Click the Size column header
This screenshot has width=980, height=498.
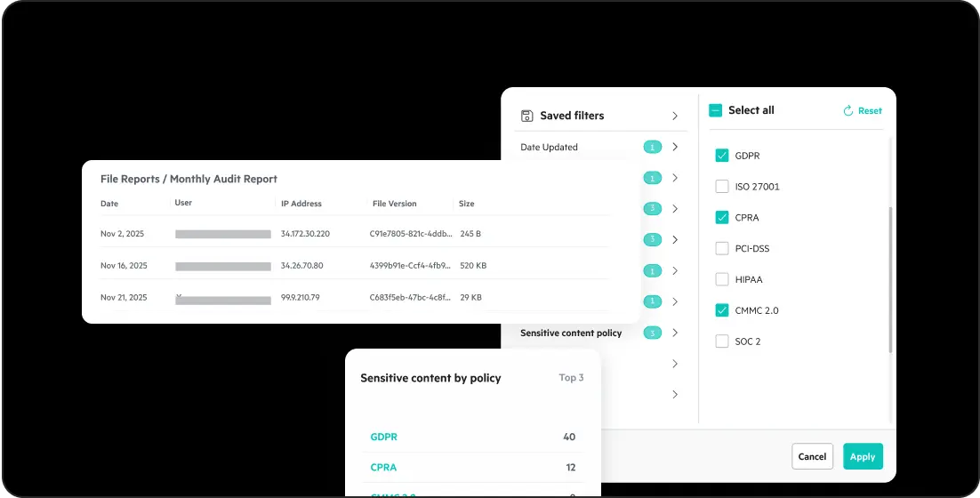[x=466, y=204]
